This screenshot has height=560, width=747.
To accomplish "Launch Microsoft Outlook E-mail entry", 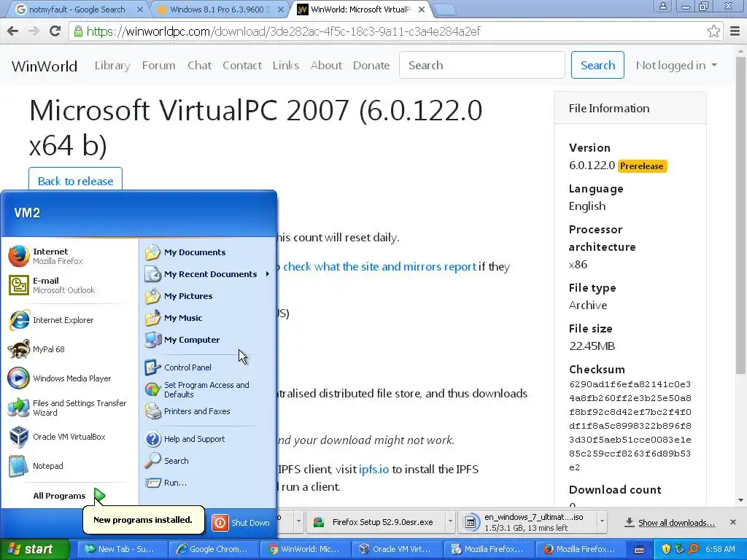I will pyautogui.click(x=52, y=285).
